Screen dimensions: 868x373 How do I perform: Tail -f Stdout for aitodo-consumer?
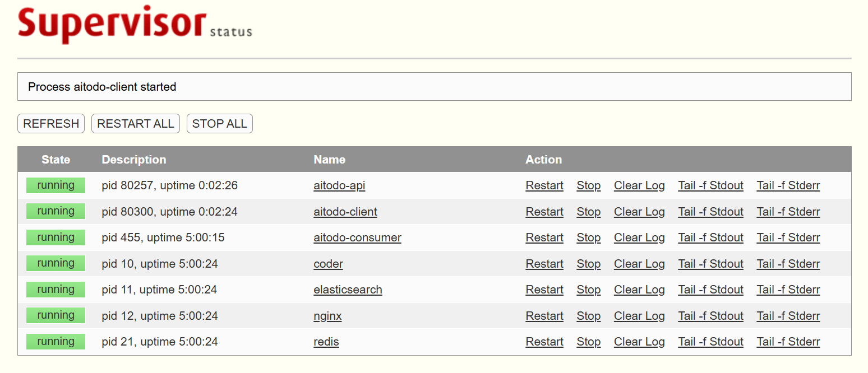[x=711, y=237]
